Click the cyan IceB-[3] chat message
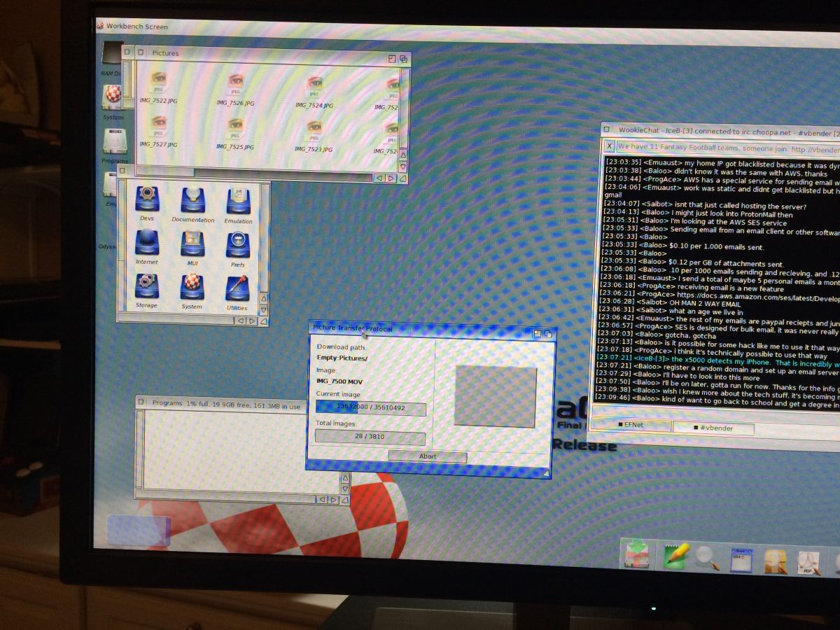The height and width of the screenshot is (630, 840). point(718,363)
